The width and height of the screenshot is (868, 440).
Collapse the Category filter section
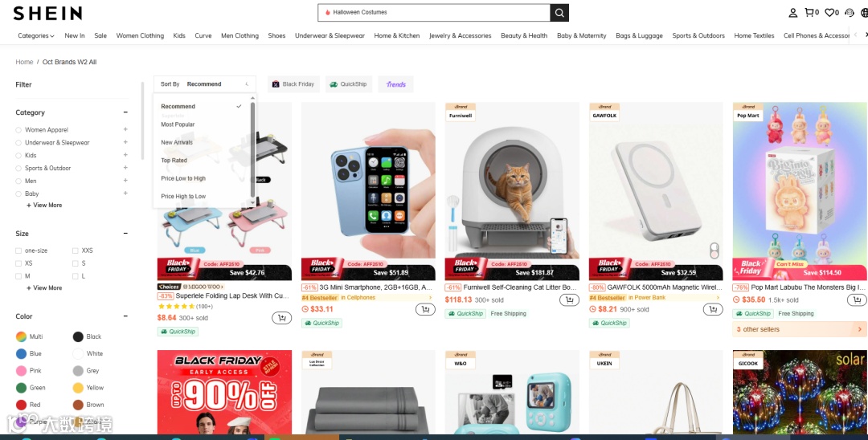[125, 112]
